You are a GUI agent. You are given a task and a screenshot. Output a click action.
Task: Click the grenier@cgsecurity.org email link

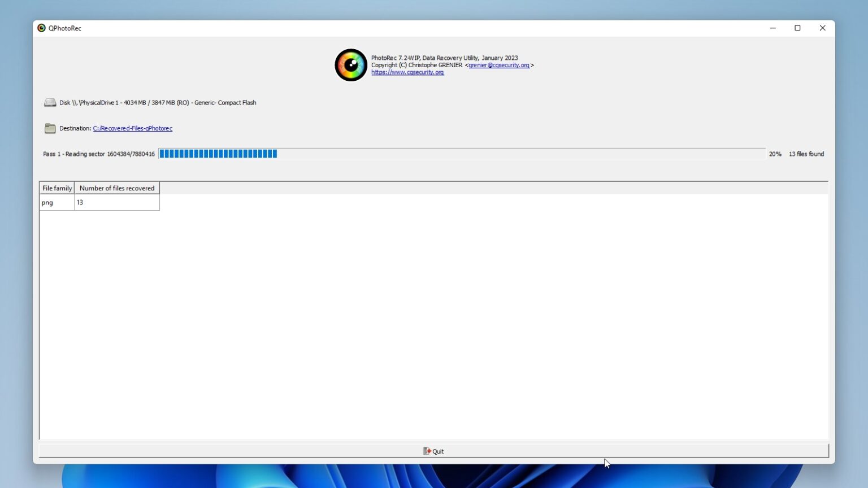(500, 65)
